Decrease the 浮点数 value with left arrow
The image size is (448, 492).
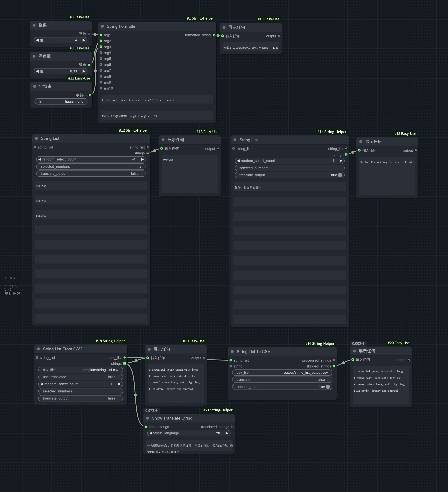coord(37,71)
